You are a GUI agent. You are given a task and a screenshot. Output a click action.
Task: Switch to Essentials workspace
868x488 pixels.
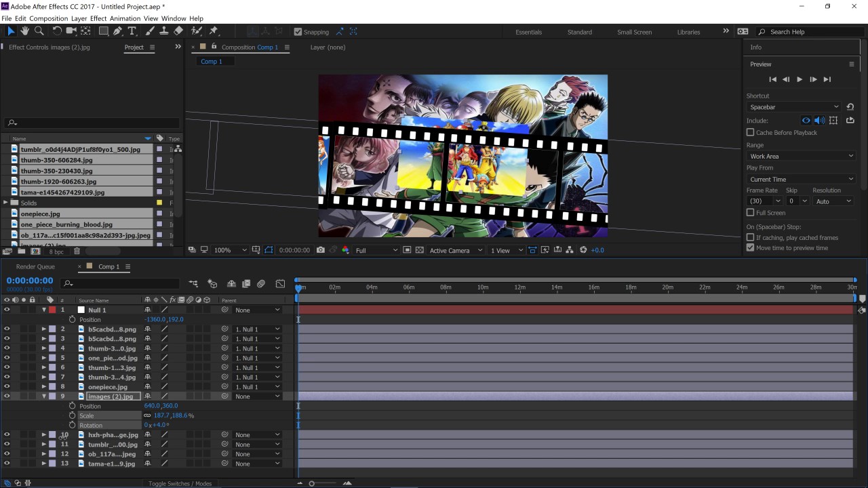[528, 32]
